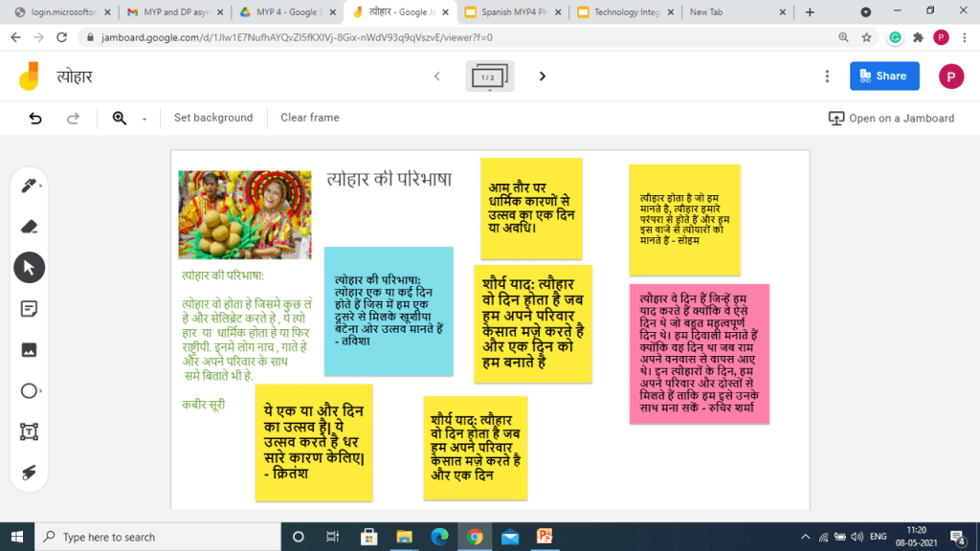Select the Eraser tool
This screenshot has width=980, height=551.
click(x=29, y=227)
